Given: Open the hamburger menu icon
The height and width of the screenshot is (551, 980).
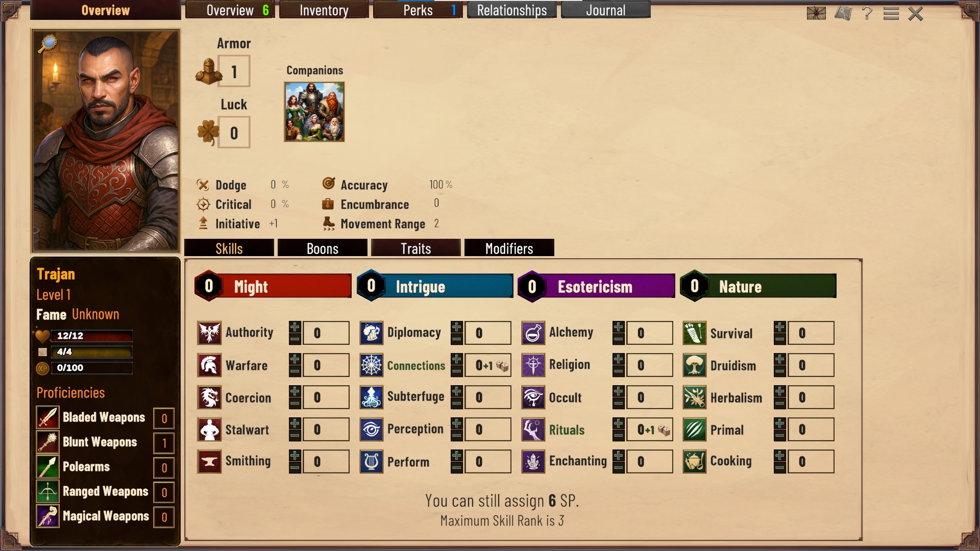Looking at the screenshot, I should pos(891,13).
